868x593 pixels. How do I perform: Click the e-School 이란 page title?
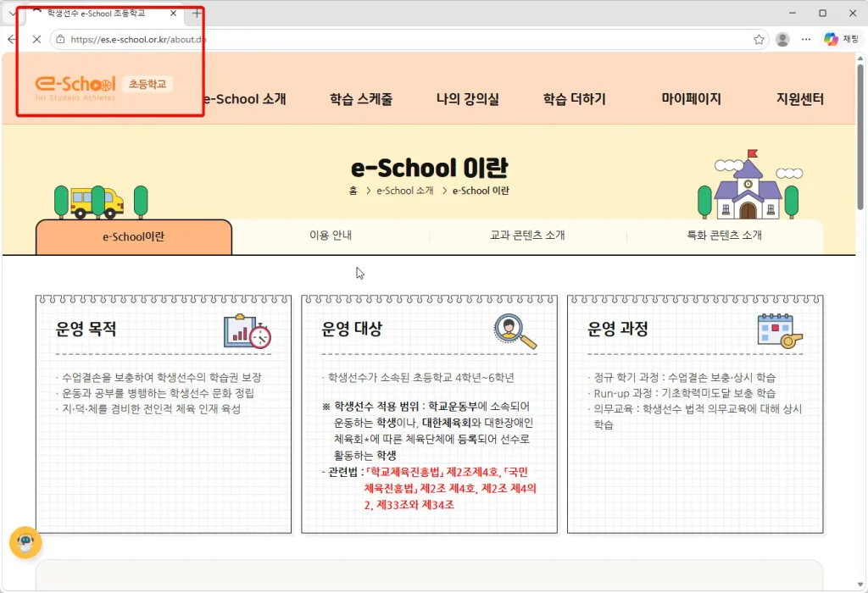[430, 168]
